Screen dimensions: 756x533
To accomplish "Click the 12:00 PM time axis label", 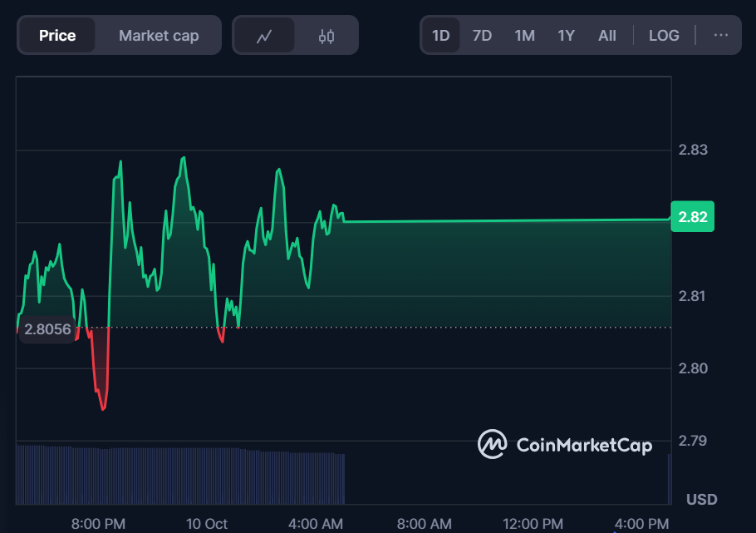I will (533, 523).
